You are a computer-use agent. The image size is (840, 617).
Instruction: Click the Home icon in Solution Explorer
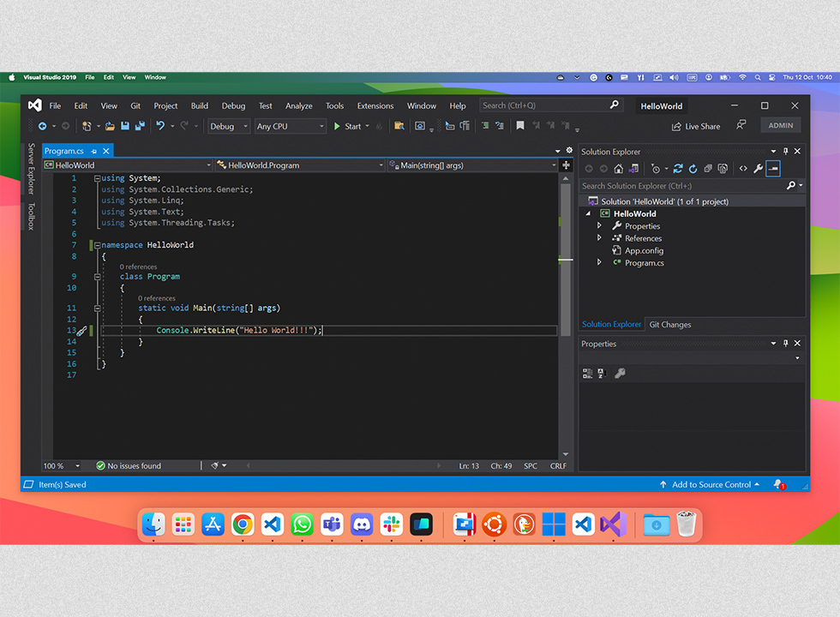(x=618, y=168)
